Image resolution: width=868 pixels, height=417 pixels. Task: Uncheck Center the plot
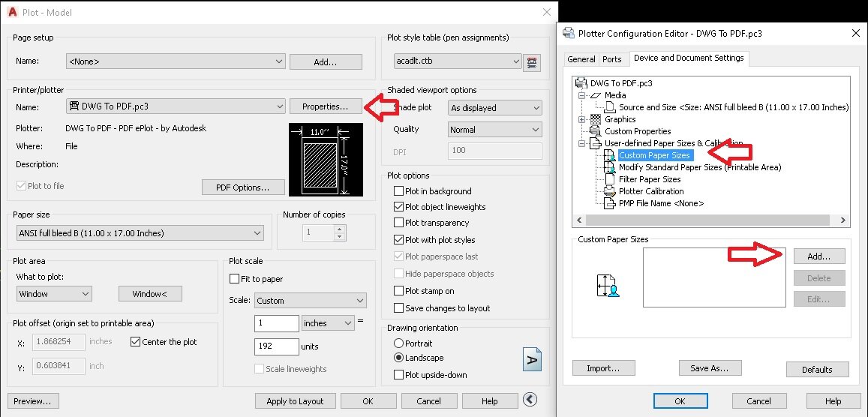[135, 342]
